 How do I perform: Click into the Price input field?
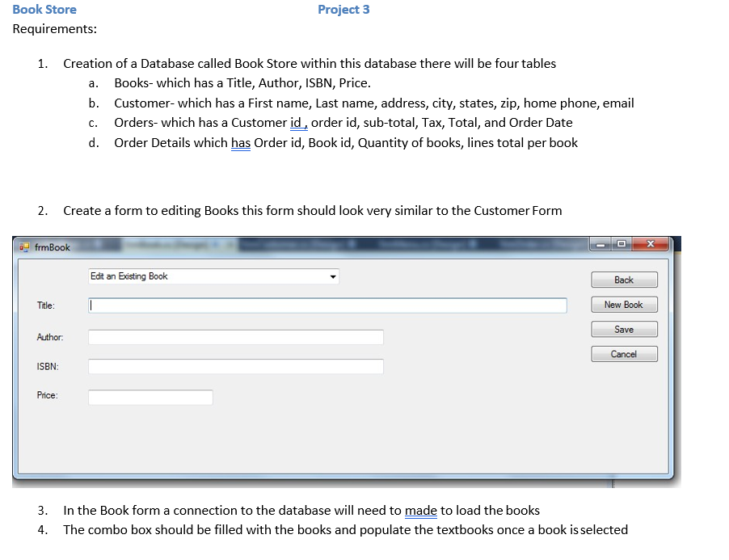click(x=150, y=397)
